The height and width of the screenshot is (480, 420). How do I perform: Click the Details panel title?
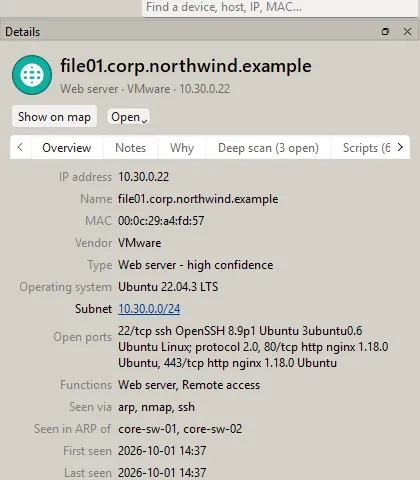pyautogui.click(x=23, y=32)
